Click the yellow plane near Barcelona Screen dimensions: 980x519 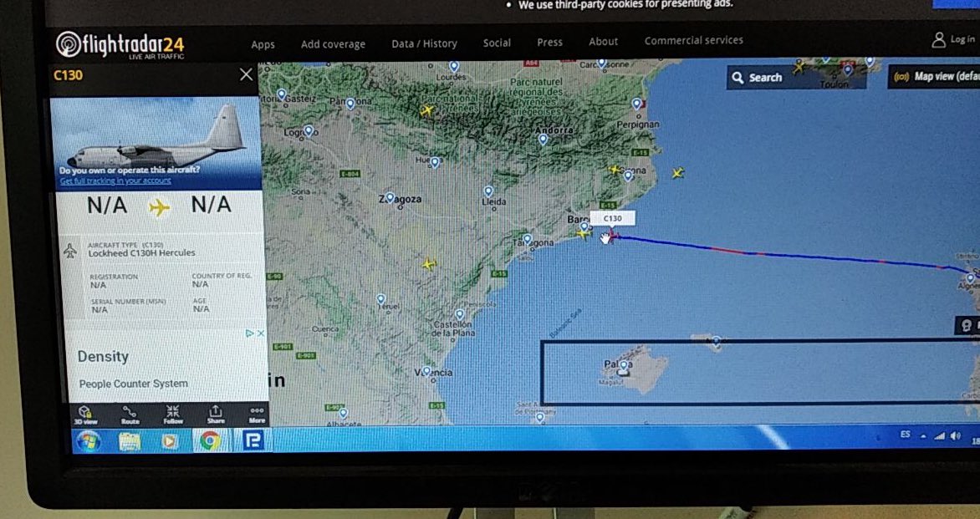[x=583, y=234]
